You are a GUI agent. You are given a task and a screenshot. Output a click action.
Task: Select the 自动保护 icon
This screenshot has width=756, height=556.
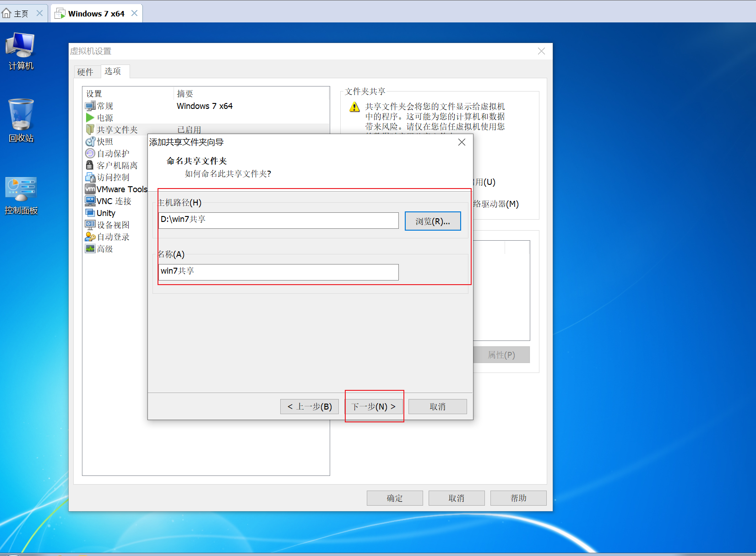click(90, 154)
